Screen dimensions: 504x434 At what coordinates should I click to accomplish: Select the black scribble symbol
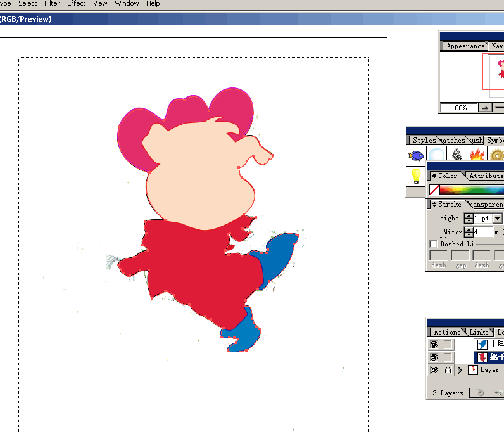coord(457,155)
